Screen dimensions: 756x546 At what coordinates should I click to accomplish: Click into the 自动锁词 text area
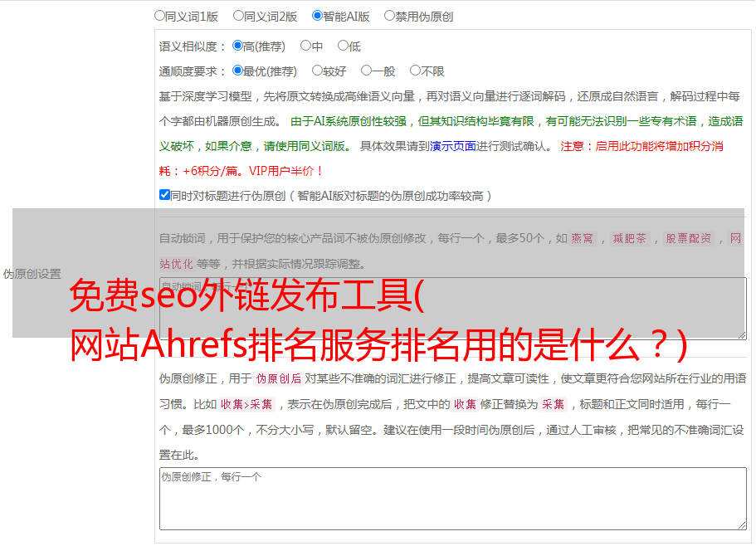453,309
